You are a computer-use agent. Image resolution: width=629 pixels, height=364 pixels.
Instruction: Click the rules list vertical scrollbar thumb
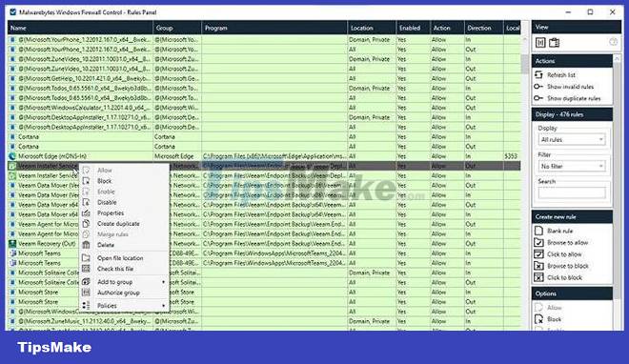pos(525,64)
